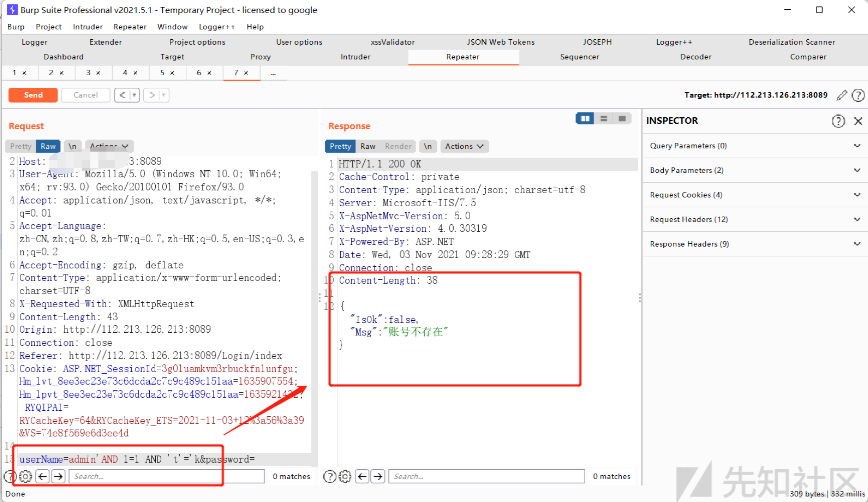Switch to the Proxy tab
The height and width of the screenshot is (502, 868).
pos(260,57)
